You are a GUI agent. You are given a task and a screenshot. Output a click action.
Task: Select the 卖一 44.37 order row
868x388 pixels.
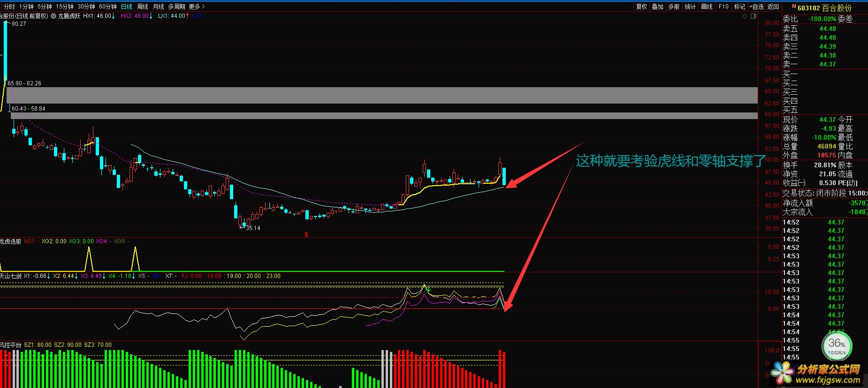coord(824,64)
